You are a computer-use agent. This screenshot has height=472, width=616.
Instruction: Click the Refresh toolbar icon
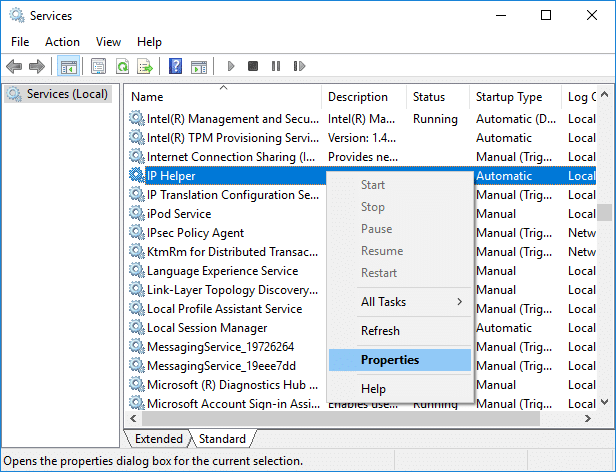point(121,66)
